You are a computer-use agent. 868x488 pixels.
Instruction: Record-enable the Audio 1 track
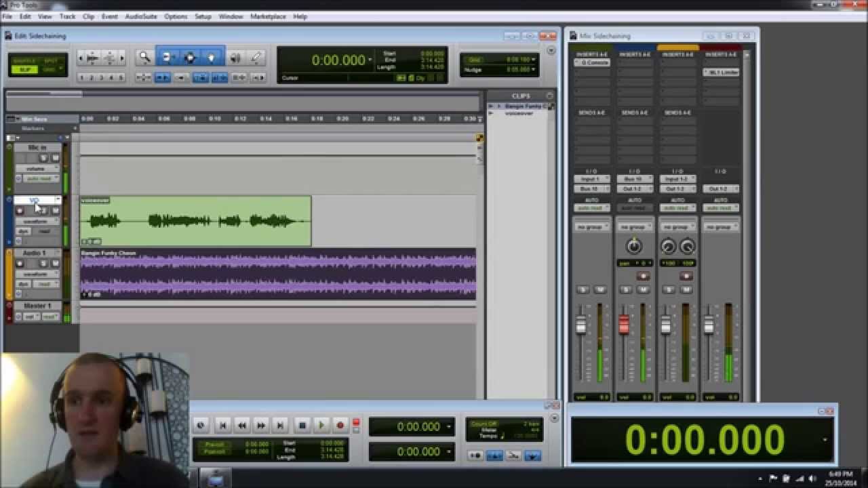pos(20,264)
